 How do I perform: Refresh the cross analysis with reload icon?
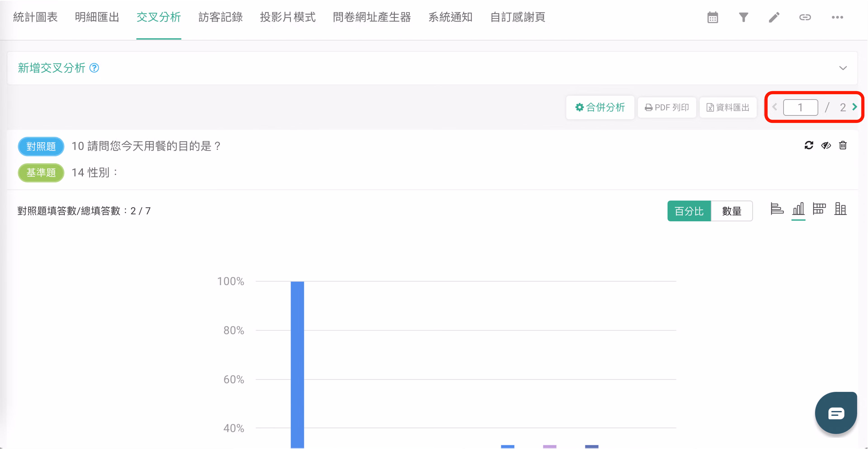pos(809,145)
